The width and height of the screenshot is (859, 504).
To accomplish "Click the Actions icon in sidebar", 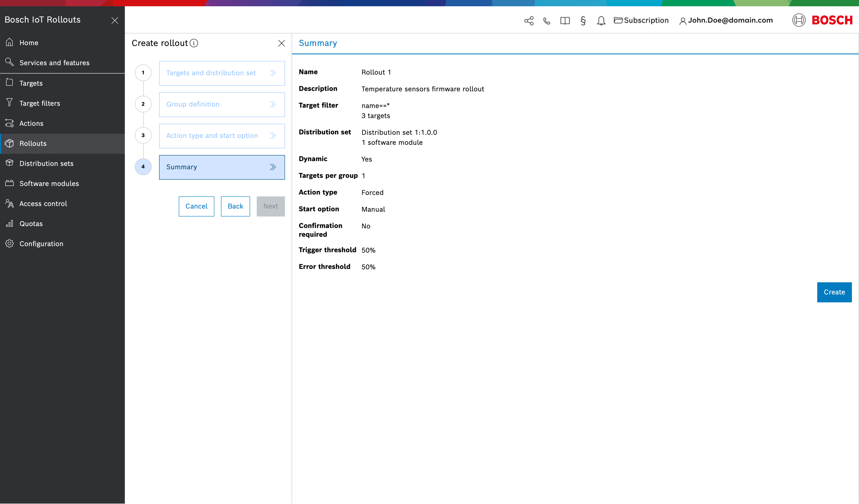I will click(x=10, y=123).
